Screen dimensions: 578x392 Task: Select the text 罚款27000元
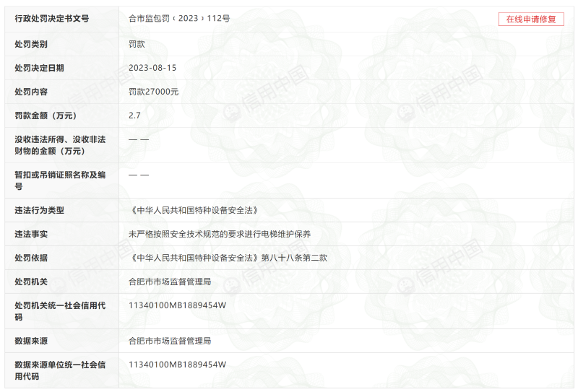[154, 92]
